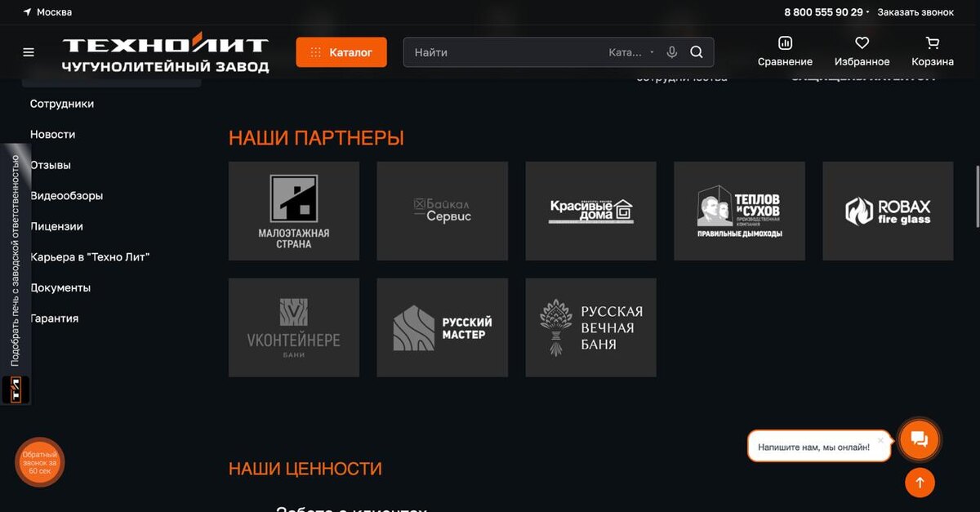Screen dimensions: 980x512
Task: Open the online chat bubble icon
Action: point(920,440)
